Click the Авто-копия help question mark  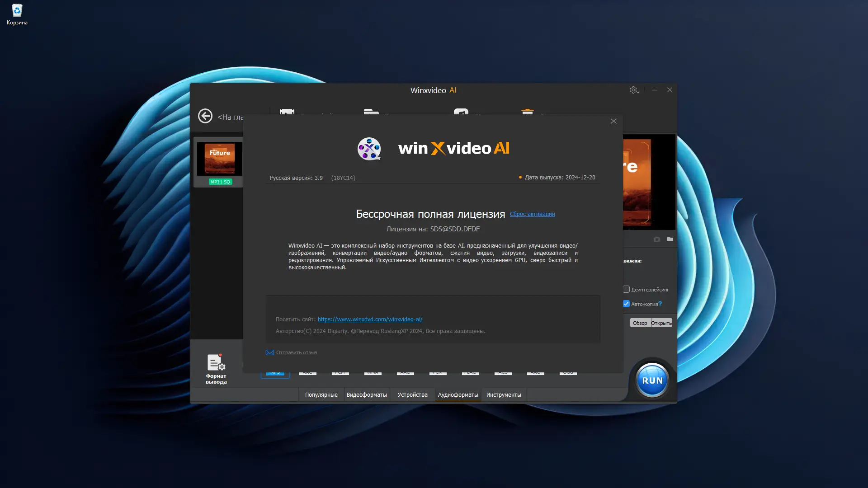pos(660,304)
